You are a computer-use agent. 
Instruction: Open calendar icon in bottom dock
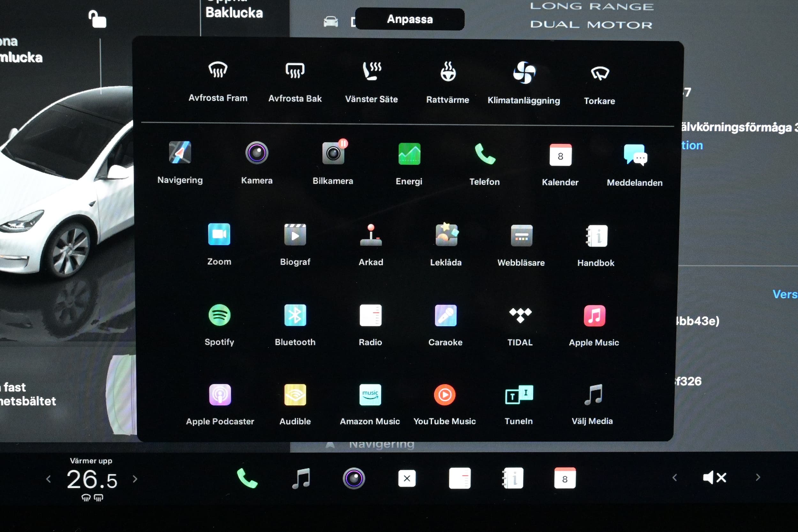(x=565, y=478)
